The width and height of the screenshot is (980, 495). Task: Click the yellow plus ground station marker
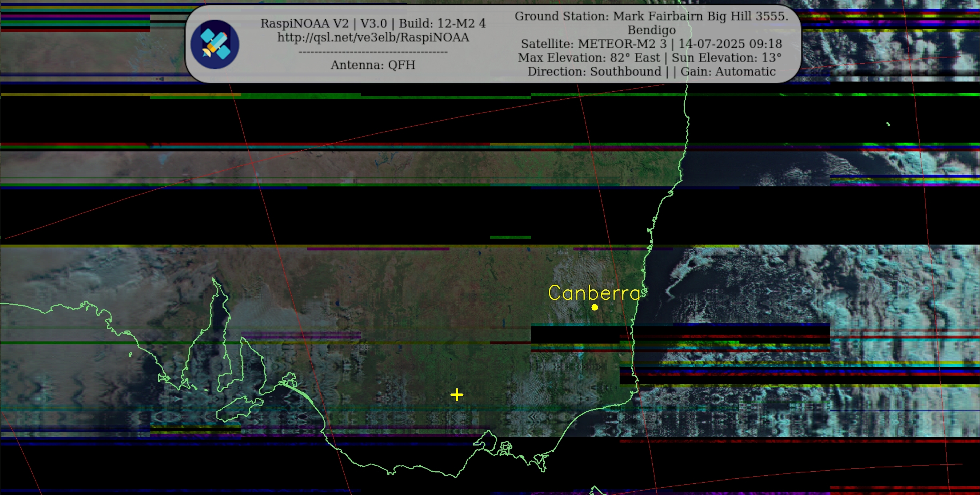click(456, 395)
